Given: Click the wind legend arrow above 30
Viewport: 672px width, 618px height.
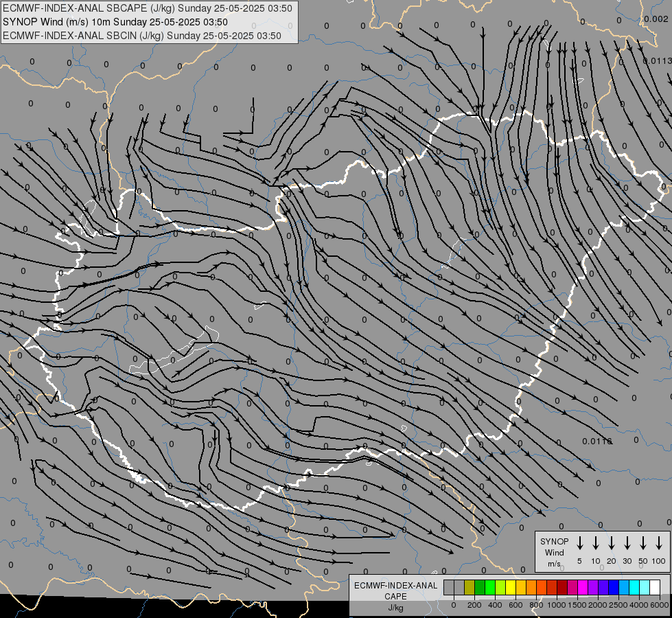Looking at the screenshot, I should pyautogui.click(x=627, y=543).
